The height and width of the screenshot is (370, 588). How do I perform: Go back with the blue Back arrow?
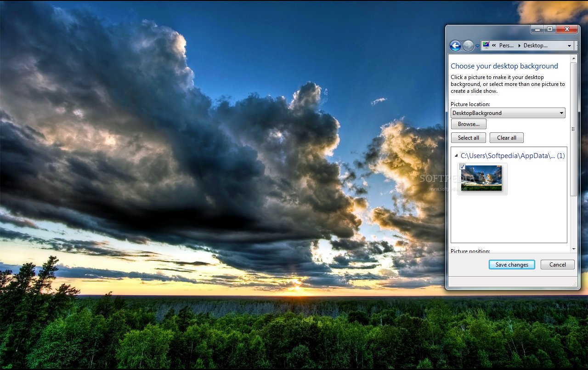[x=455, y=46]
